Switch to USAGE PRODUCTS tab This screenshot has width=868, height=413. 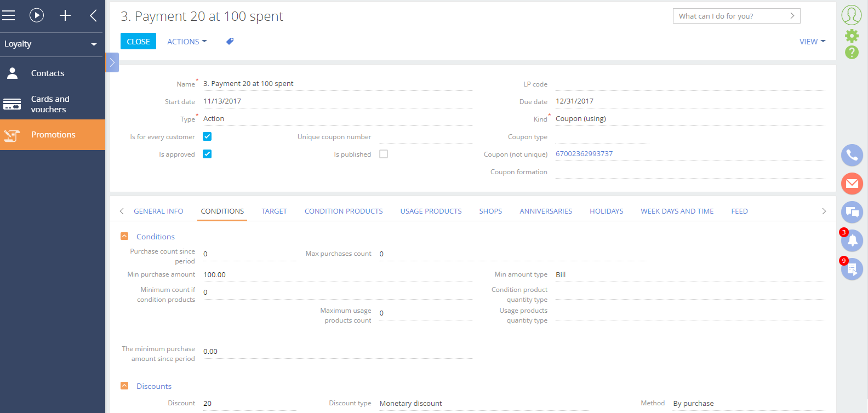(x=431, y=211)
